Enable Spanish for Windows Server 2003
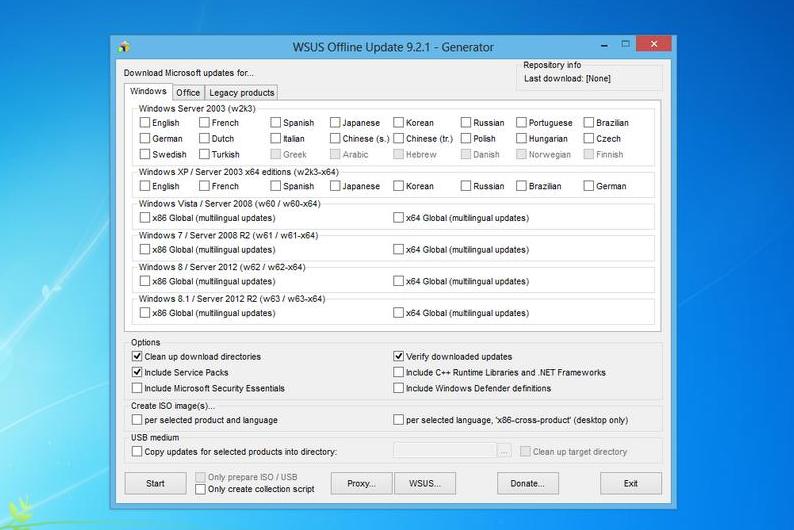The width and height of the screenshot is (794, 530). tap(275, 123)
